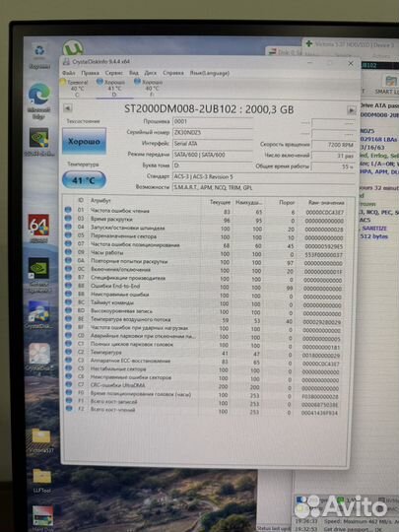This screenshot has height=532, width=399.
Task: Open the Victoria537 folder on desktop
Action: 41,436
